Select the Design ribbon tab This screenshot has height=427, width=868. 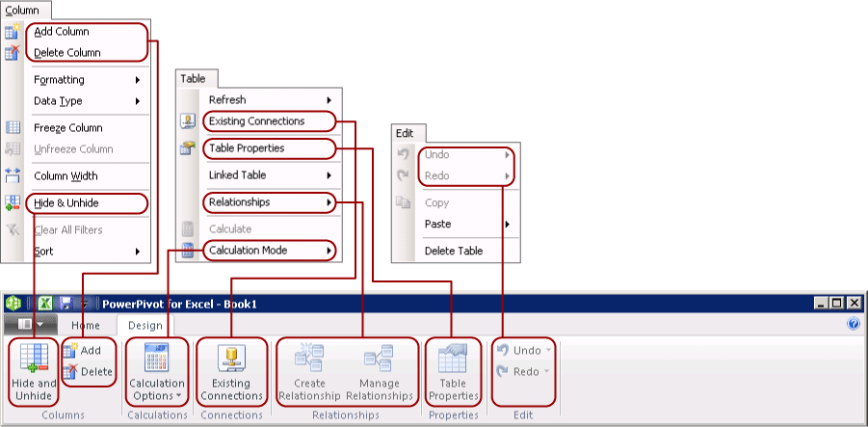[145, 326]
